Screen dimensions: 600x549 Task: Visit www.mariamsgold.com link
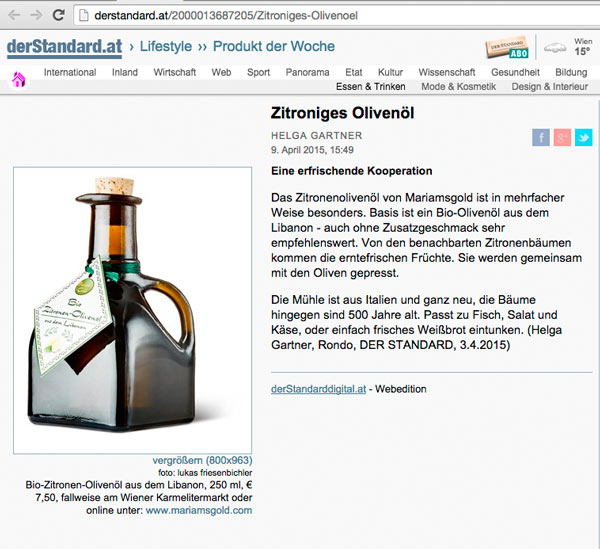[199, 510]
